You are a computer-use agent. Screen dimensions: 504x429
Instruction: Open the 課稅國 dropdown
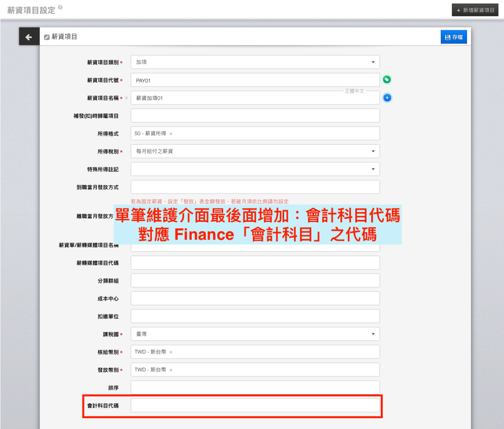coord(255,334)
